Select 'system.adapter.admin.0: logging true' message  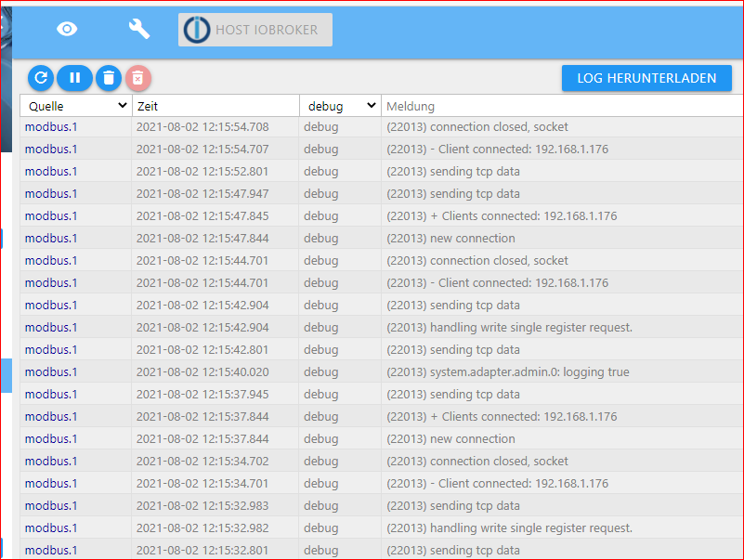[x=508, y=372]
